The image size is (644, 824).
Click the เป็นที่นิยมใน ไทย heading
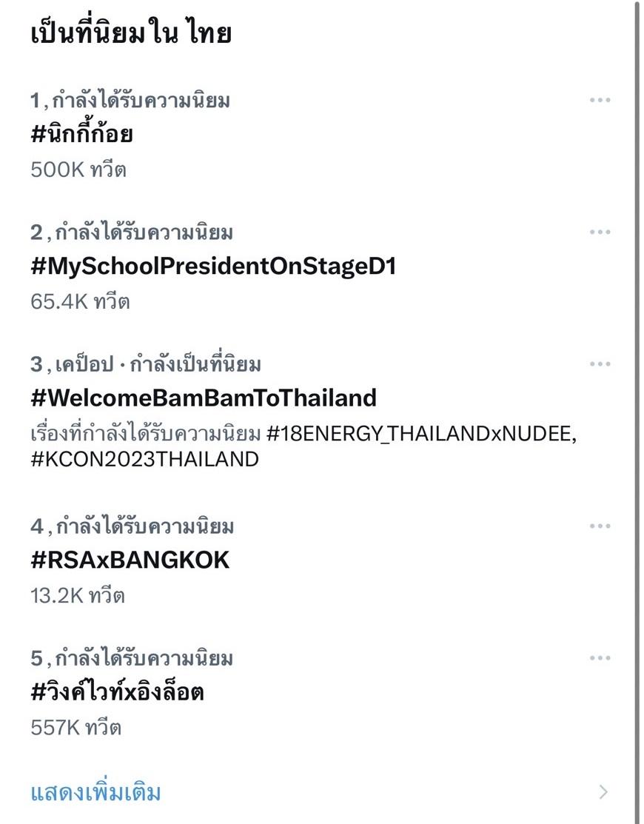[131, 34]
